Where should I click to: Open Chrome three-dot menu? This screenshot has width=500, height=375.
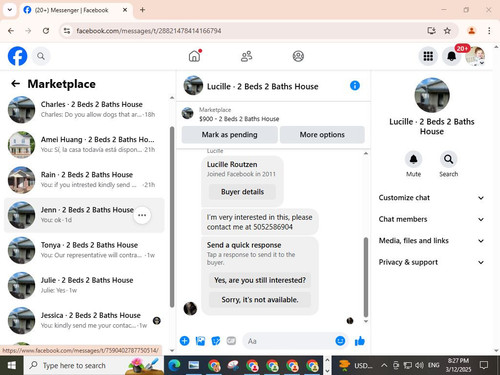click(489, 31)
